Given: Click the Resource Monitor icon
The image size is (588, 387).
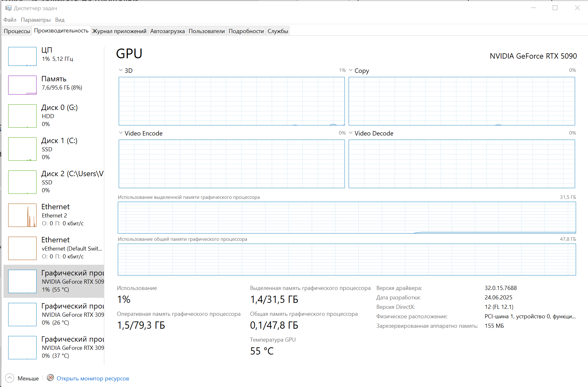Looking at the screenshot, I should pos(50,378).
